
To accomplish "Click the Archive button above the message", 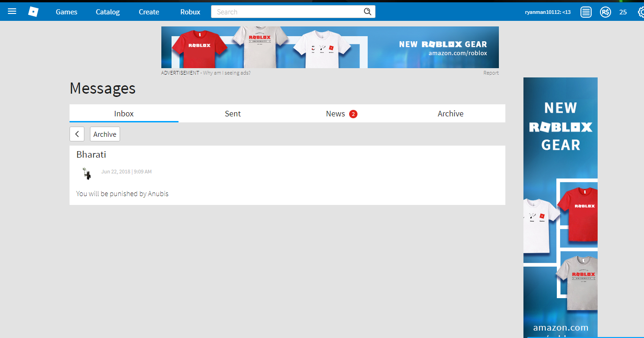I will pos(105,134).
